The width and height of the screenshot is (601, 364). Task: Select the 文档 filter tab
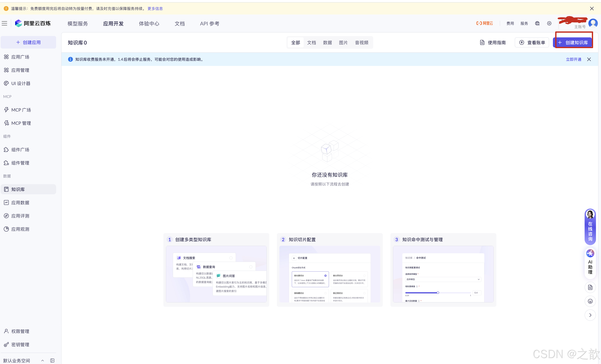click(311, 43)
